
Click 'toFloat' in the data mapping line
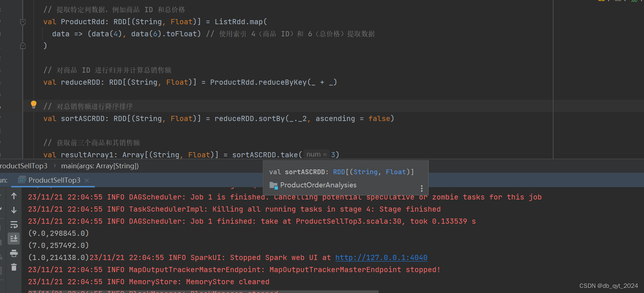pos(181,34)
